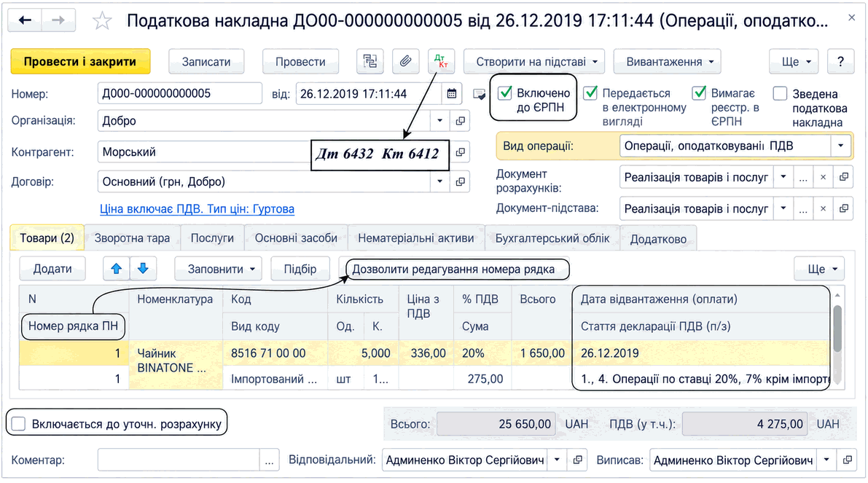Image resolution: width=868 pixels, height=483 pixels.
Task: Select the cell with code 8516 71 00 00
Action: 275,353
